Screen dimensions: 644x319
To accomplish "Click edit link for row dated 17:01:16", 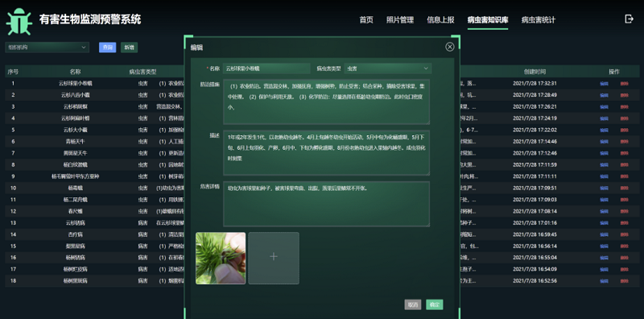I will tap(605, 223).
